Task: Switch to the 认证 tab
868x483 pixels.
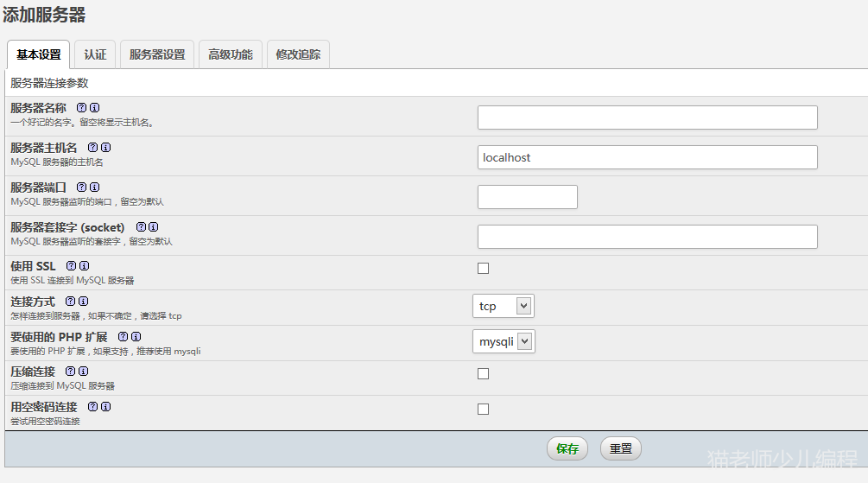Action: point(95,54)
